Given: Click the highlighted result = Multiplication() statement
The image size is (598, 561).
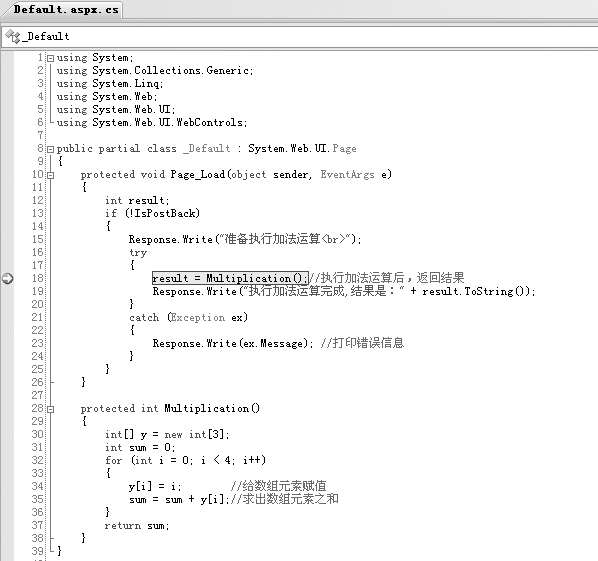Looking at the screenshot, I should click(230, 278).
